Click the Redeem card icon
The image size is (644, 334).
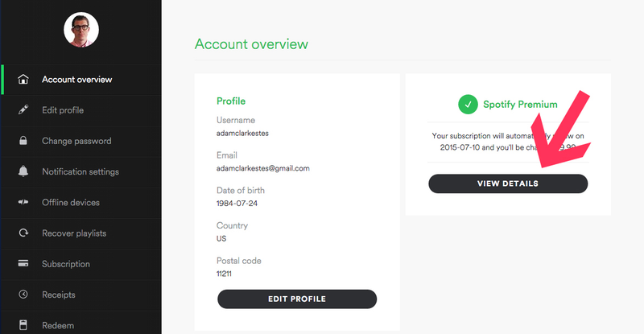[x=23, y=325]
